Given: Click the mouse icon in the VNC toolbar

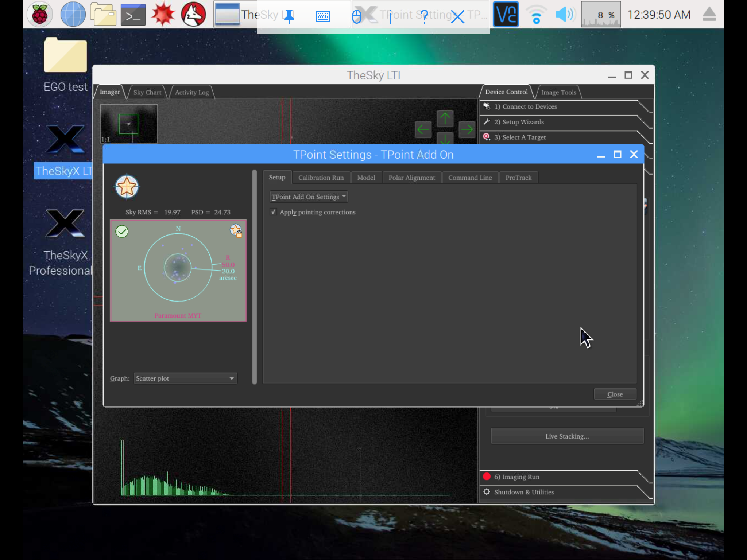Looking at the screenshot, I should tap(356, 16).
